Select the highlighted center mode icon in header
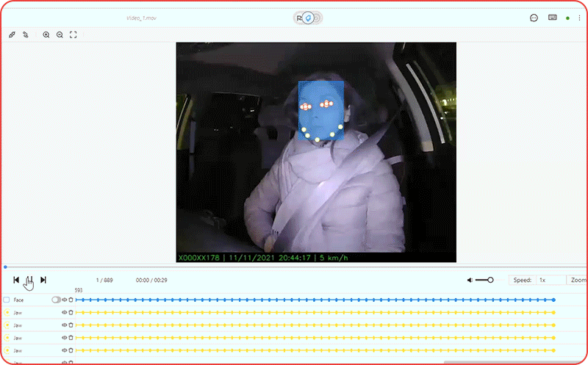Image resolution: width=588 pixels, height=365 pixels. pos(309,18)
